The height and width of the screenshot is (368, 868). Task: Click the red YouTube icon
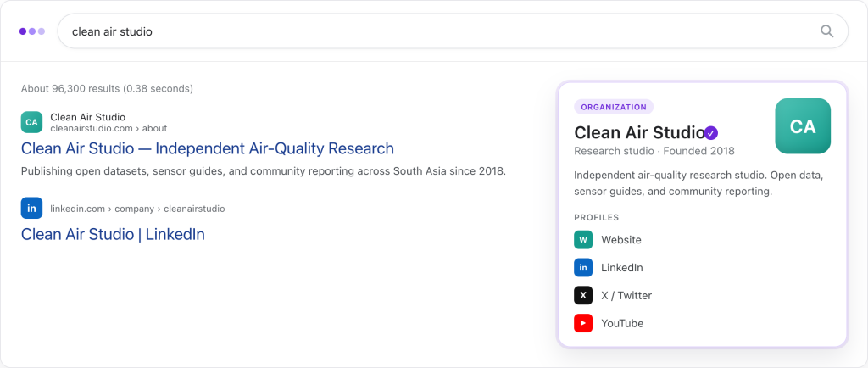pyautogui.click(x=583, y=322)
